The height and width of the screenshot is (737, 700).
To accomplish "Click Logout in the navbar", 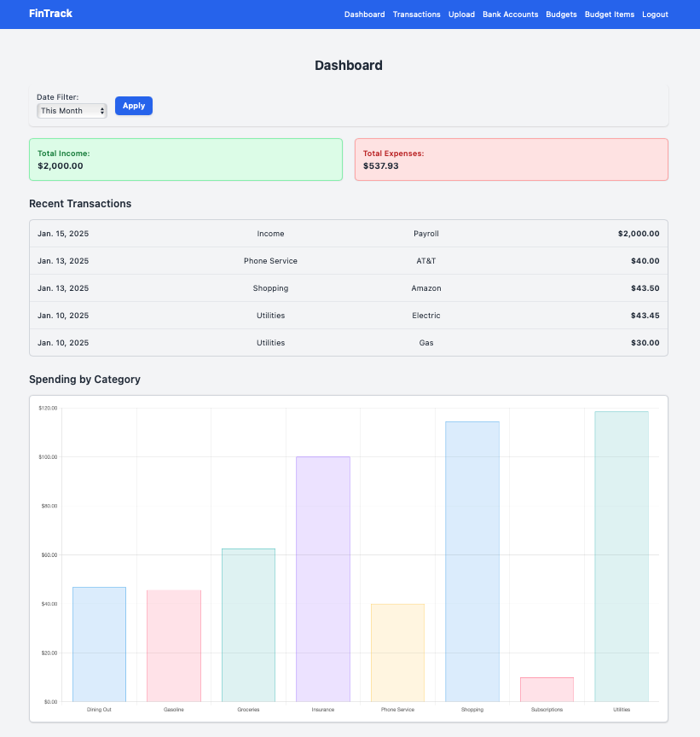I will tap(655, 15).
